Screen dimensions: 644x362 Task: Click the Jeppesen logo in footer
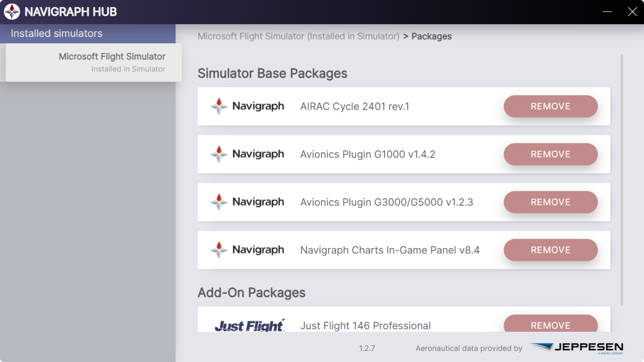[x=576, y=348]
